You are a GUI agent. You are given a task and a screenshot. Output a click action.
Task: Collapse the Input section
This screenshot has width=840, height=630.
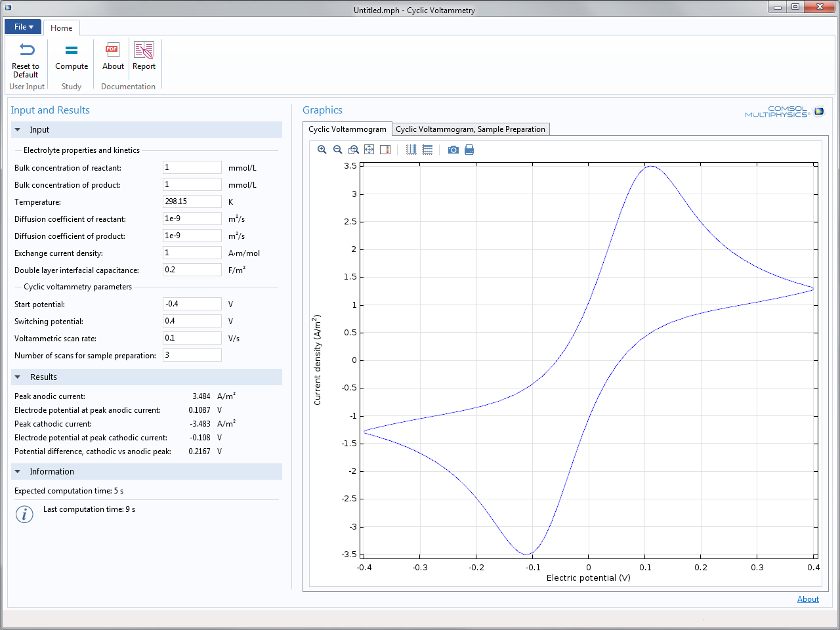tap(18, 130)
